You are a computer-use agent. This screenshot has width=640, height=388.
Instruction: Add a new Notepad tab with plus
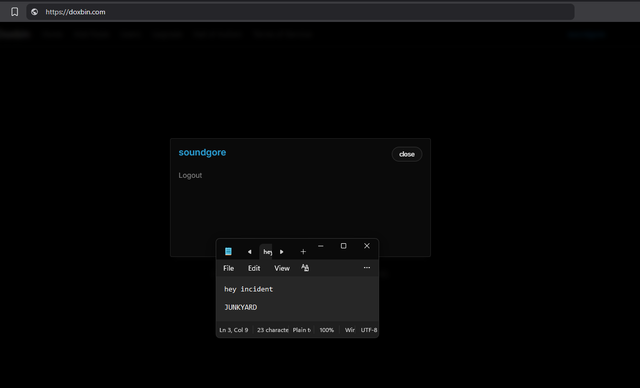click(303, 252)
